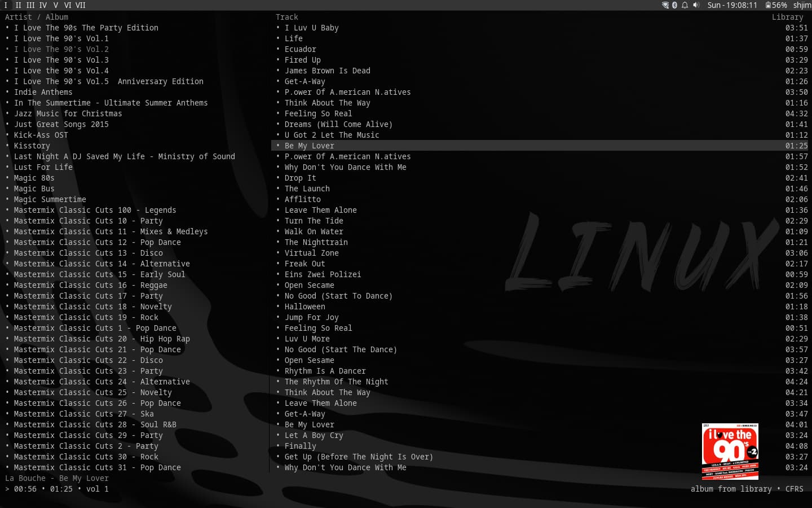Select Get Up (Before The Night Is Over)
The width and height of the screenshot is (812, 508).
[x=359, y=457]
